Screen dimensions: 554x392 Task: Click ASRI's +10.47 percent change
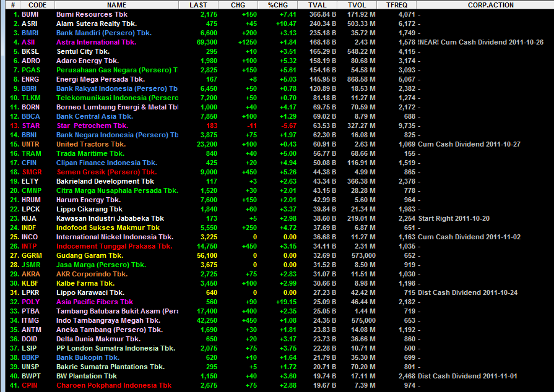(286, 23)
